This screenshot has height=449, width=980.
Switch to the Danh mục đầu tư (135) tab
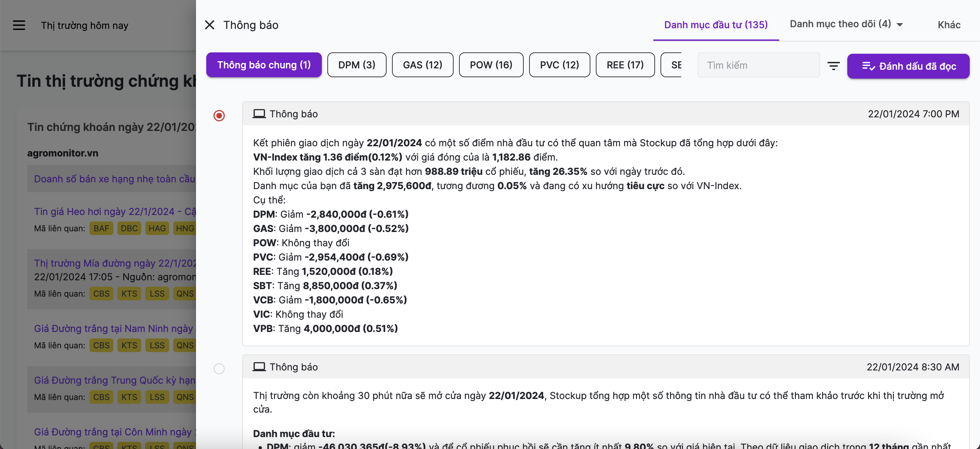tap(716, 25)
